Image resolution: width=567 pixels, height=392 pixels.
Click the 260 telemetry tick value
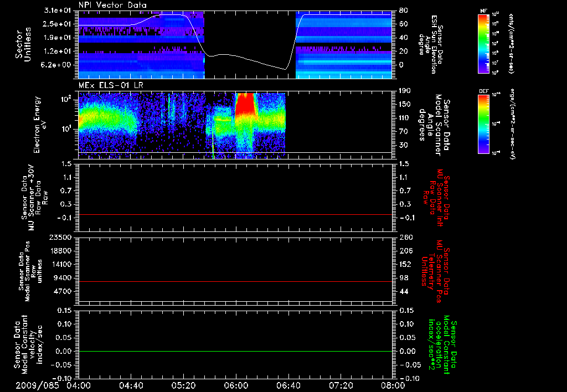(405, 237)
